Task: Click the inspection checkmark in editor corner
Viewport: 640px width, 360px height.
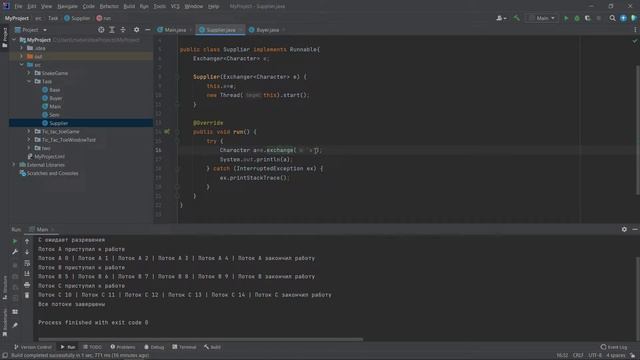Action: (635, 41)
